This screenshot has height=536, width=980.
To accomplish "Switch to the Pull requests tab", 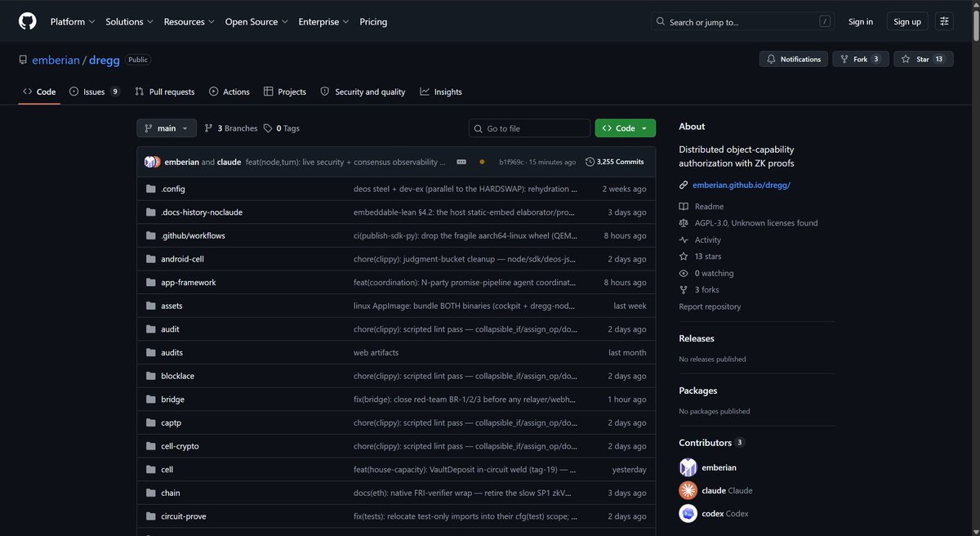I will [164, 92].
